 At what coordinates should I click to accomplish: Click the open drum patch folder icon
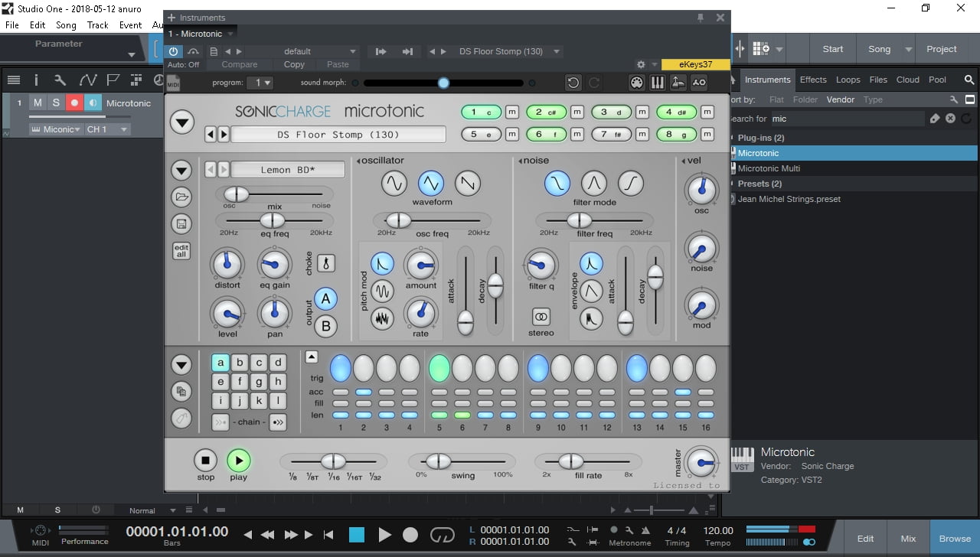pos(181,197)
